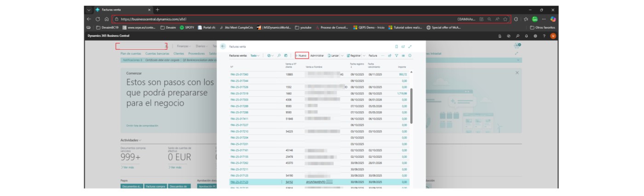Open invoice FAV-25-017360
644x196 pixels.
239,74
